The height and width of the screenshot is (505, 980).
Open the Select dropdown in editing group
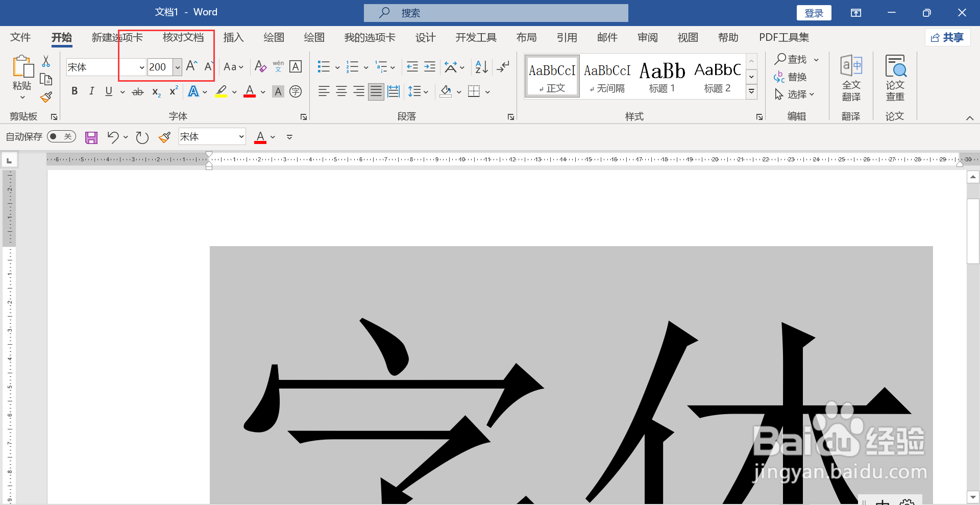click(x=794, y=94)
